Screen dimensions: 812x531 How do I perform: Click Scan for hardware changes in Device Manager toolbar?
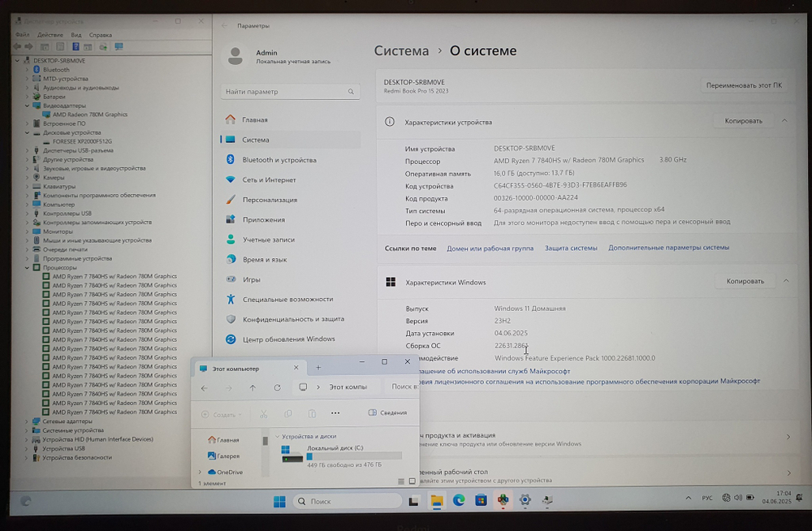[103, 46]
